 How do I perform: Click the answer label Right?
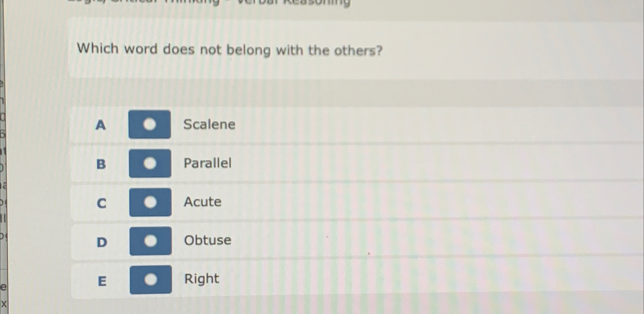201,279
